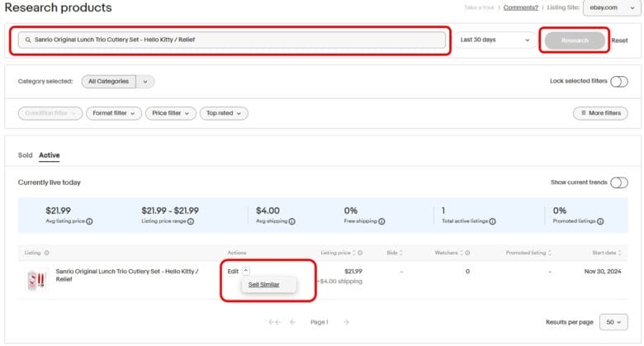Change Results per page 50 dropdown

613,322
